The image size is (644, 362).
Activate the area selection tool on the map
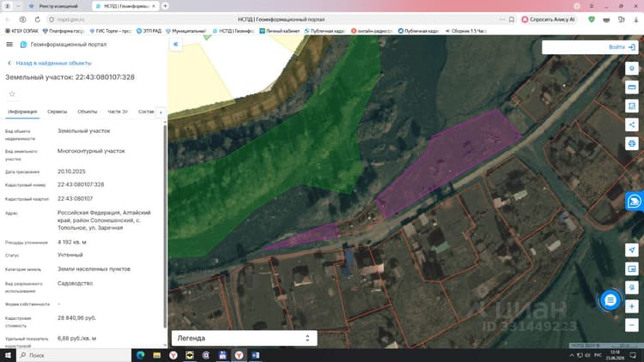coord(632,106)
